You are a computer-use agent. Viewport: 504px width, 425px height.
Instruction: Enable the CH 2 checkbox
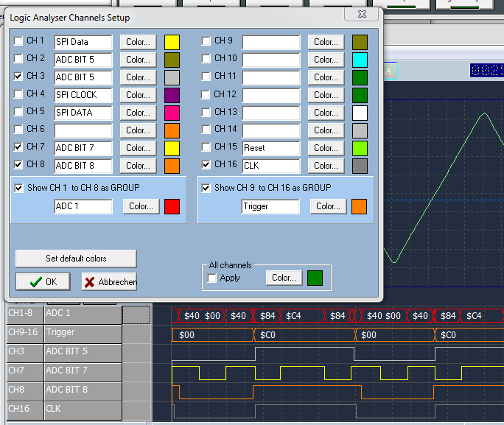pos(18,58)
